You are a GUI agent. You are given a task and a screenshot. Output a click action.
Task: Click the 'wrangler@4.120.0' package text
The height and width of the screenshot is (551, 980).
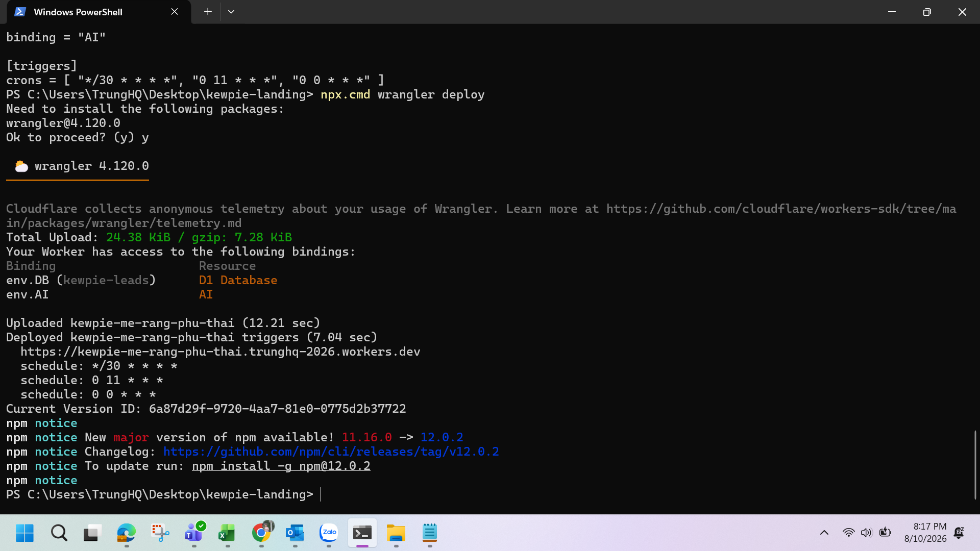[x=63, y=123]
